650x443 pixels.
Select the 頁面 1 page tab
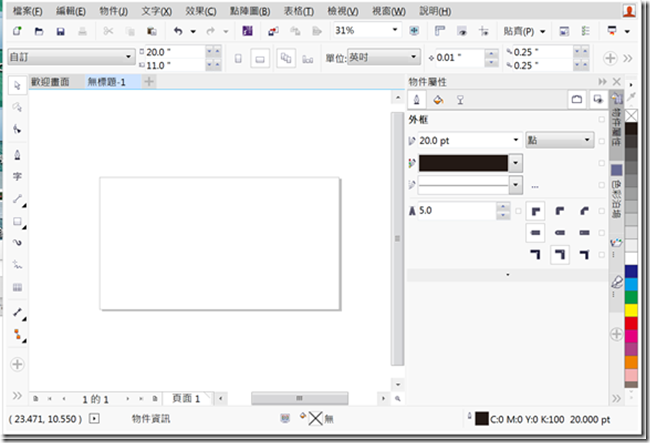pos(187,398)
